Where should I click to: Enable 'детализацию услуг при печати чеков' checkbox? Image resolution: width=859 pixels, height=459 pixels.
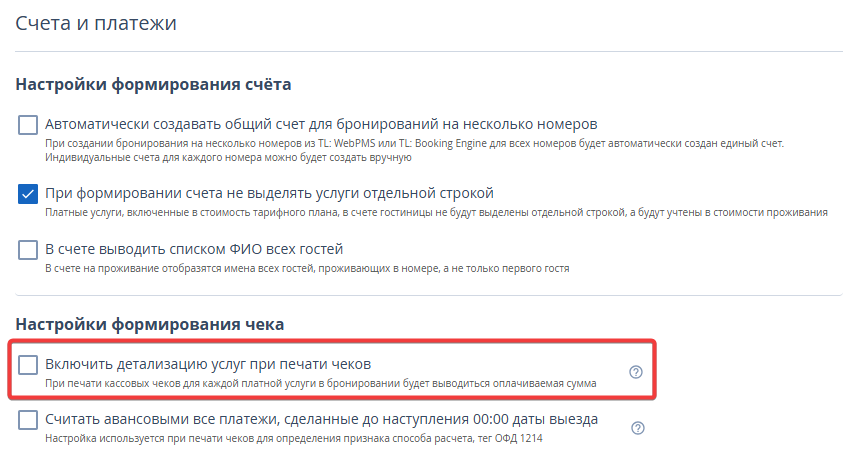tap(28, 365)
